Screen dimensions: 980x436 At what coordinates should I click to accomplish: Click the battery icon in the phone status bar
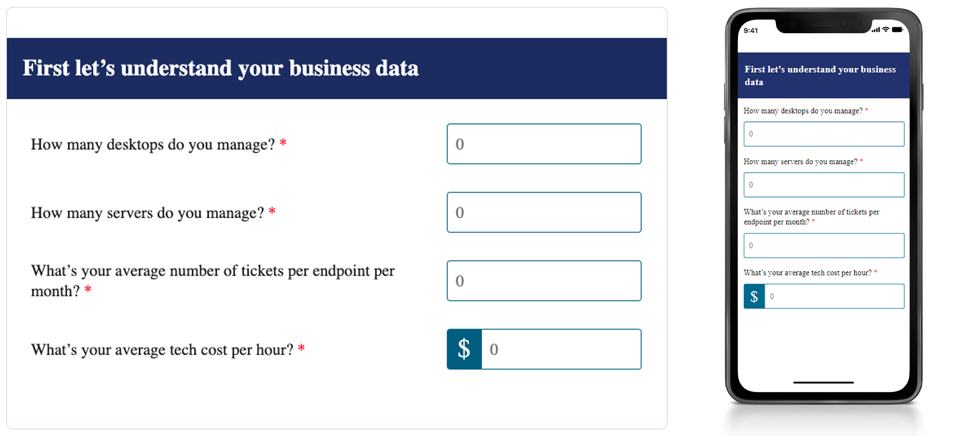pos(897,29)
